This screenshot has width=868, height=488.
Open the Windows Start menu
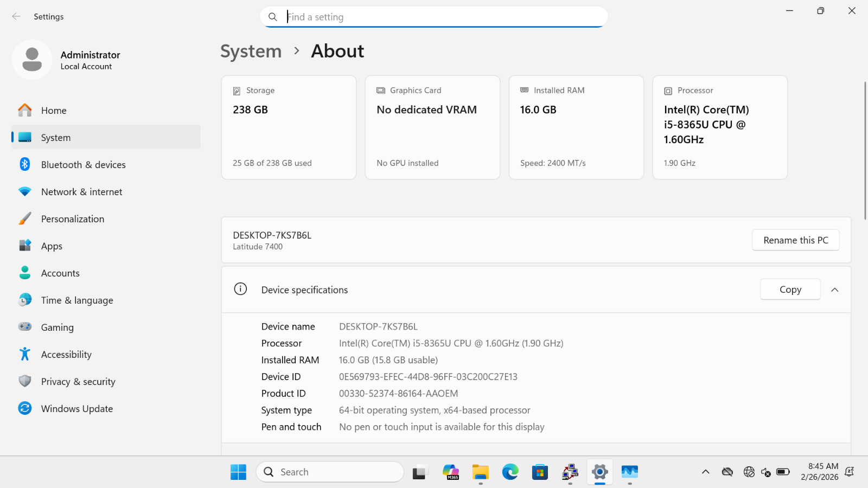pyautogui.click(x=238, y=472)
